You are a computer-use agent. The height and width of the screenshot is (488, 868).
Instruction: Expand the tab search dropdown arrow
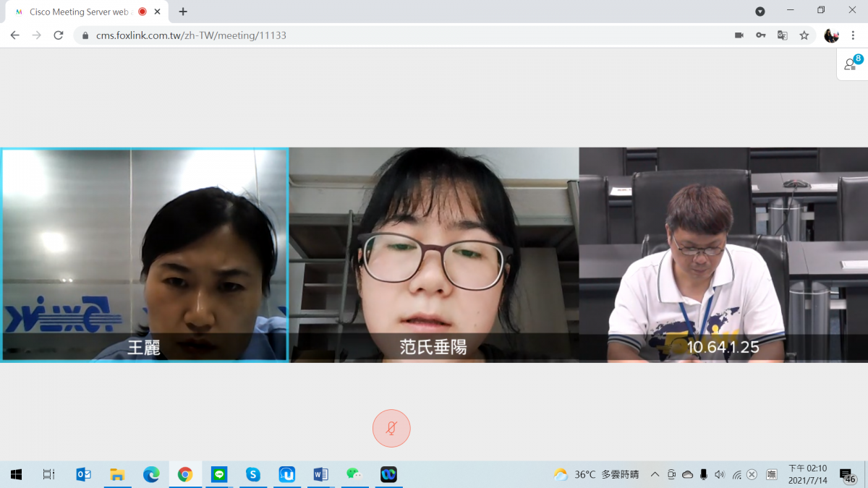click(760, 12)
